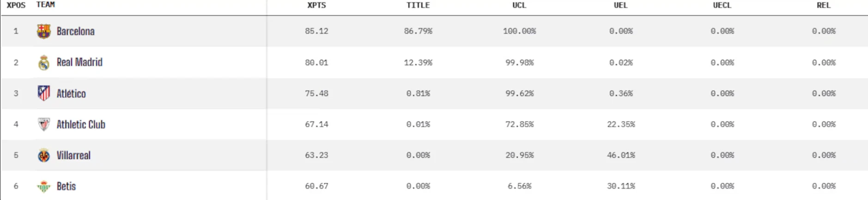Sort by the UCL column header

519,6
